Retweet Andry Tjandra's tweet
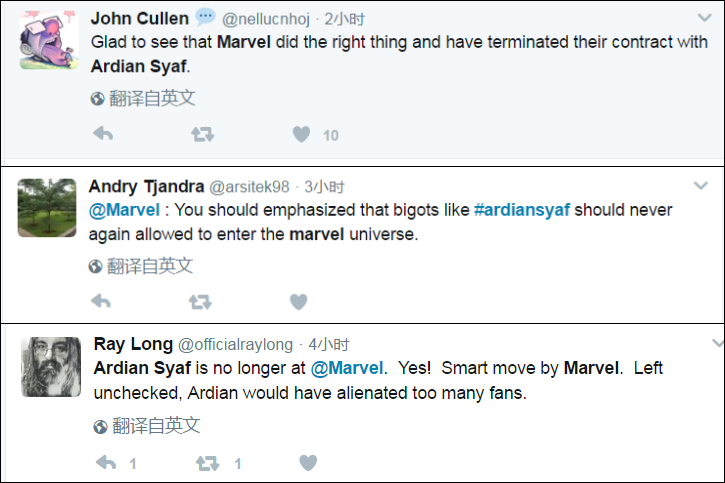The image size is (725, 483). (200, 301)
